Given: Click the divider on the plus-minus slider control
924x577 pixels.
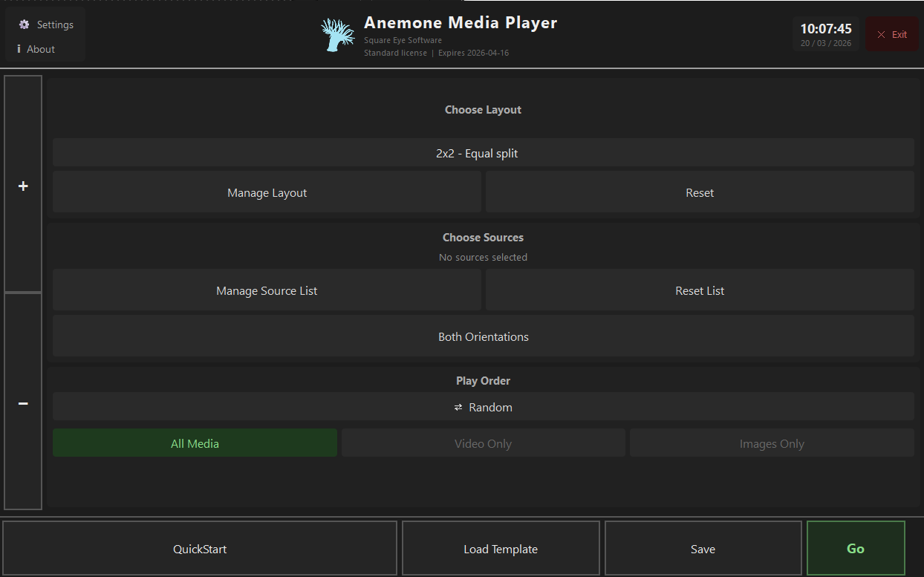Looking at the screenshot, I should pos(23,293).
